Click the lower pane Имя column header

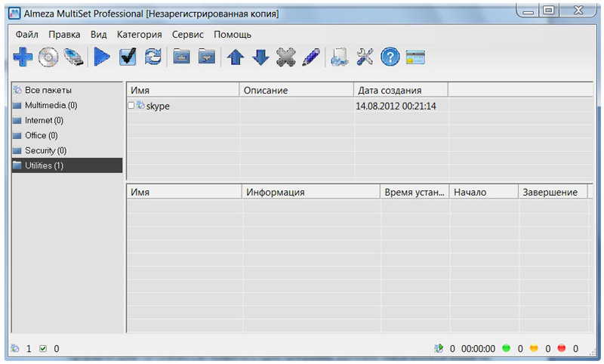(x=184, y=192)
